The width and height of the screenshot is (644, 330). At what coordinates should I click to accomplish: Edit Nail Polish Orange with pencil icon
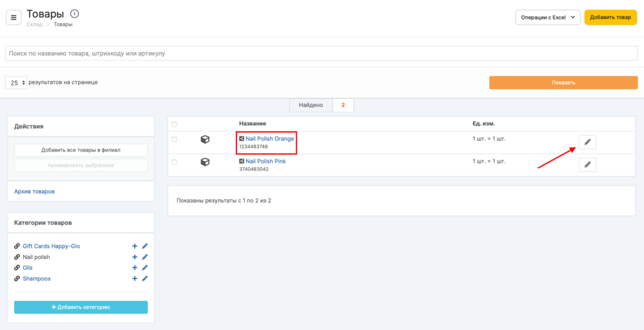coord(587,142)
